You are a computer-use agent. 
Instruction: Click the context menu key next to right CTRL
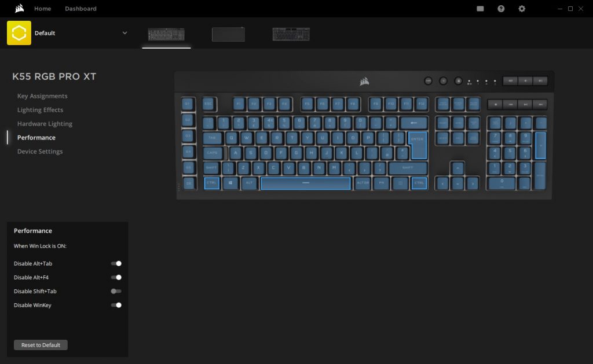400,183
